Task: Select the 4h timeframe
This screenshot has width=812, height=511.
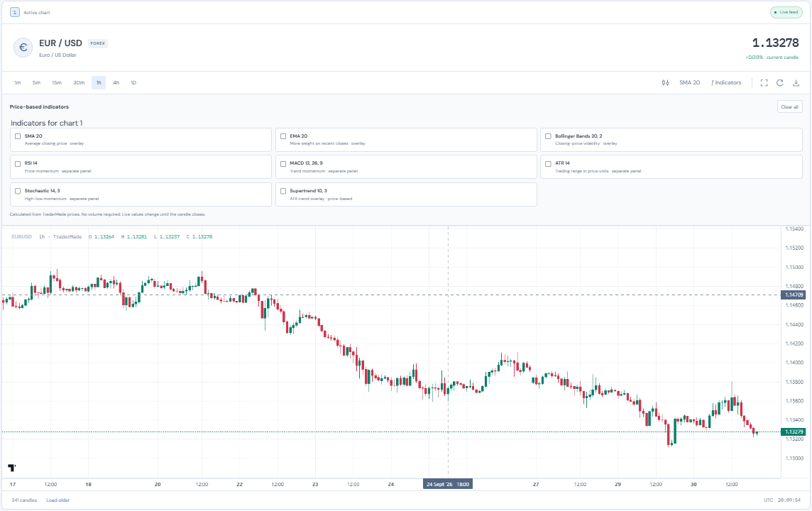Action: click(116, 83)
